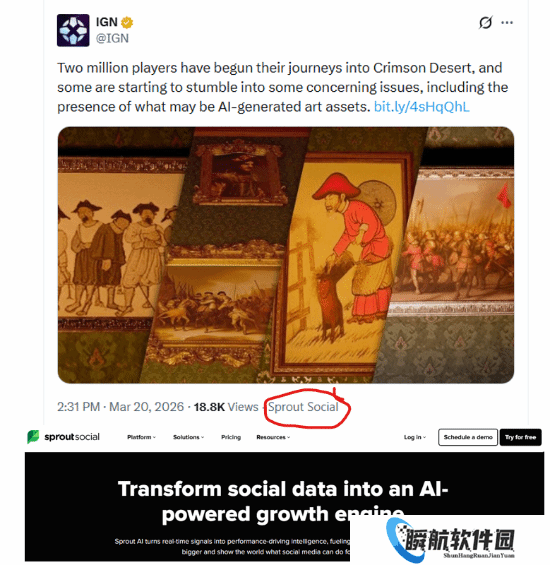Expand the Solutions dropdown menu
This screenshot has height=565, width=550.
point(188,437)
